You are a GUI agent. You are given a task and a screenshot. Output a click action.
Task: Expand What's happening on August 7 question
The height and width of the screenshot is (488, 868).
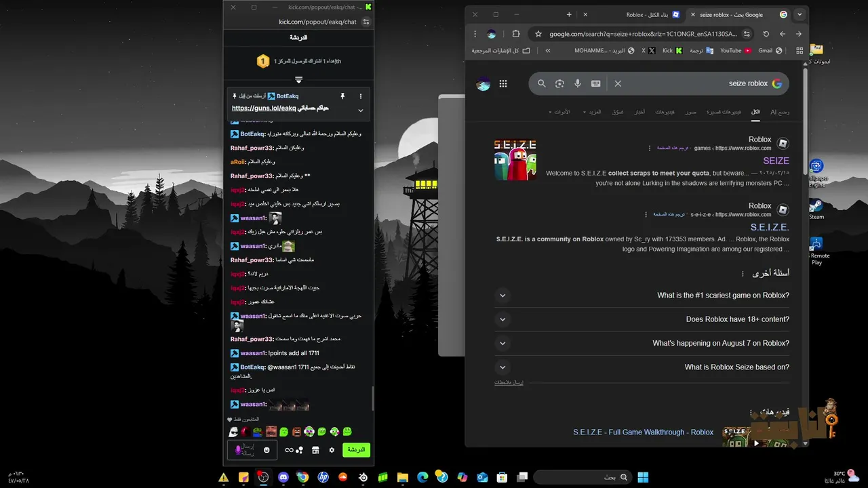[x=642, y=343]
